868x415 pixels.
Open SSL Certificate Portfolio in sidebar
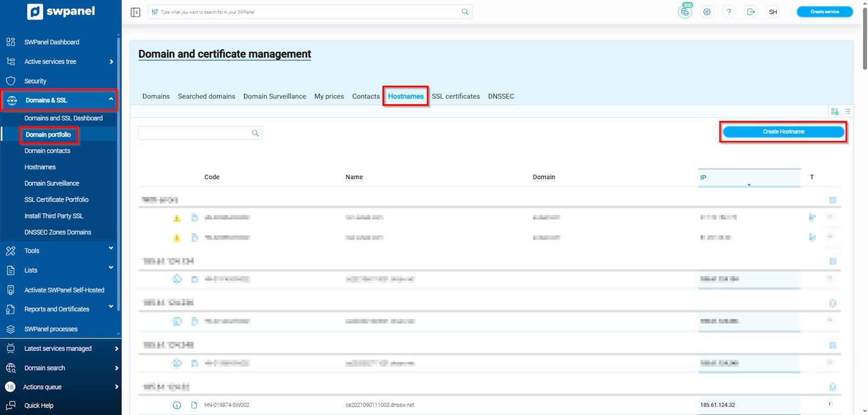[x=56, y=200]
